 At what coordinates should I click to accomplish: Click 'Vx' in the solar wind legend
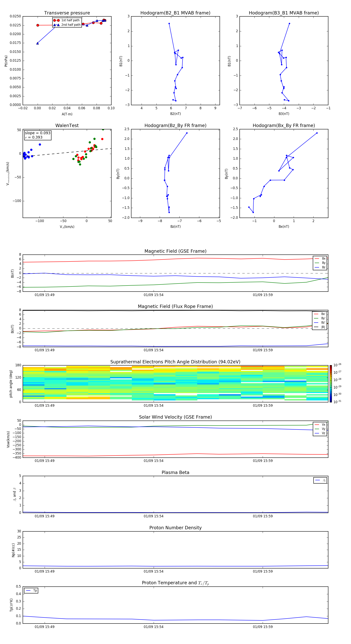(324, 424)
